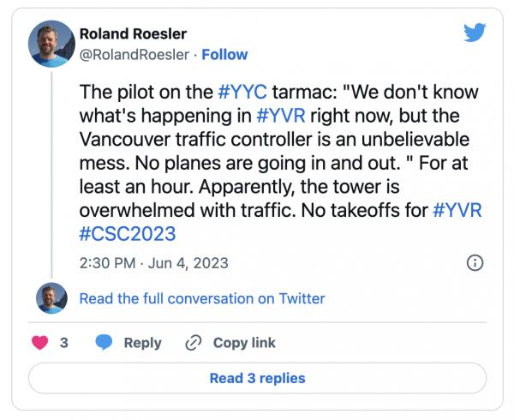The width and height of the screenshot is (514, 420).
Task: Follow @RolandRoesler
Action: 224,55
